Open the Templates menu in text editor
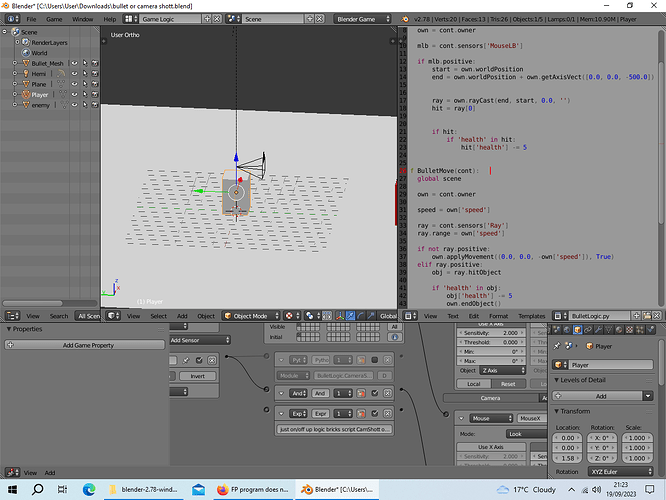The height and width of the screenshot is (500, 666). pyautogui.click(x=531, y=316)
